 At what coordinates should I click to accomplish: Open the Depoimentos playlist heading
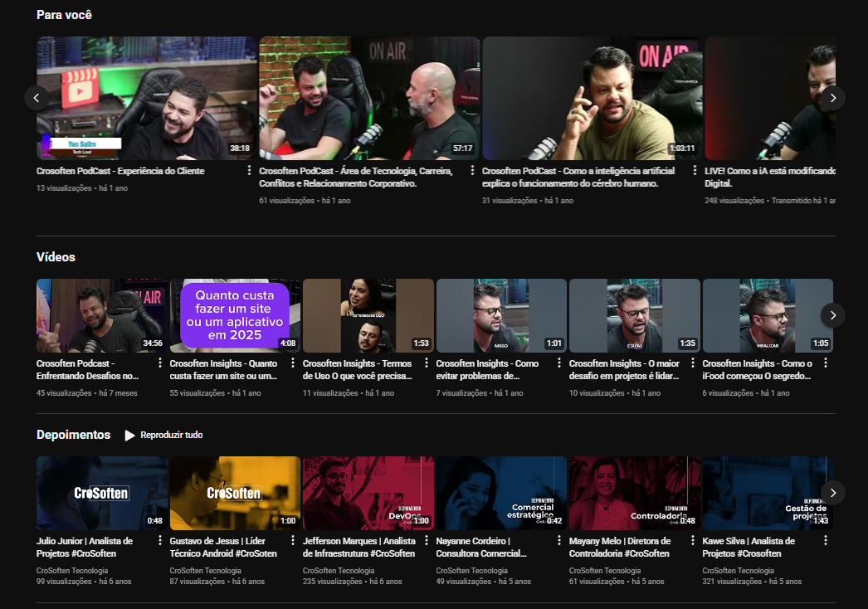73,435
